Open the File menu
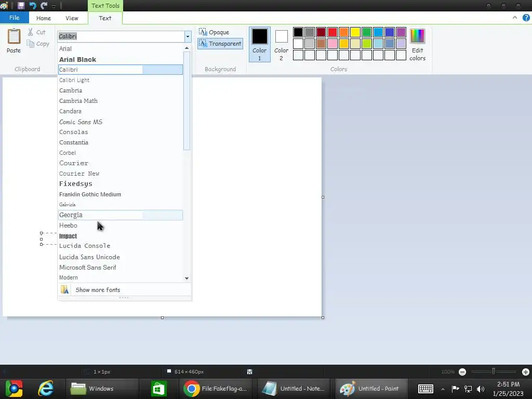 [14, 18]
